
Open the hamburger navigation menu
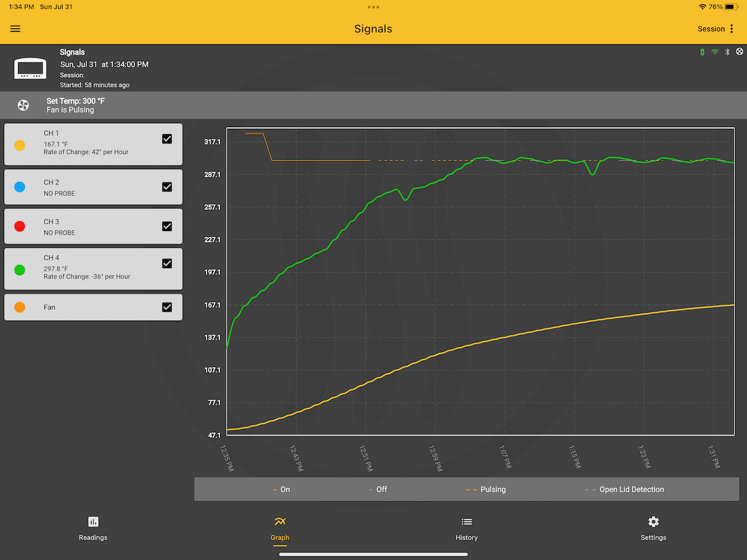point(15,29)
